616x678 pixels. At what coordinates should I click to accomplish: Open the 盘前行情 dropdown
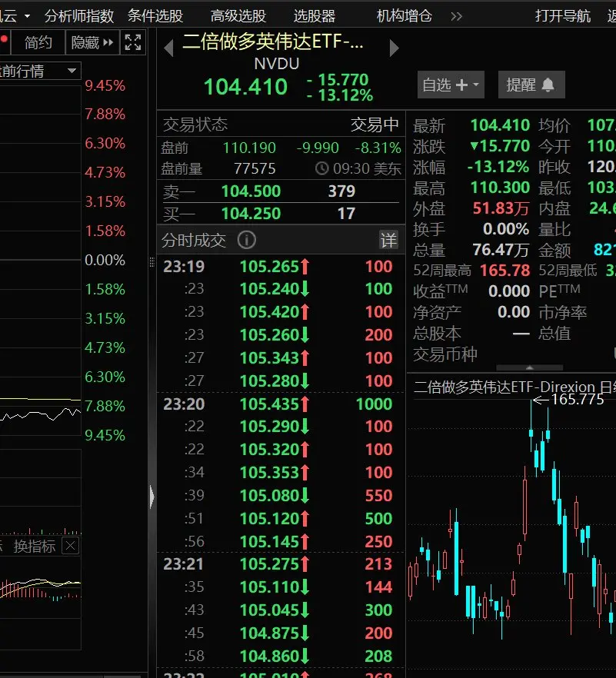(40, 71)
